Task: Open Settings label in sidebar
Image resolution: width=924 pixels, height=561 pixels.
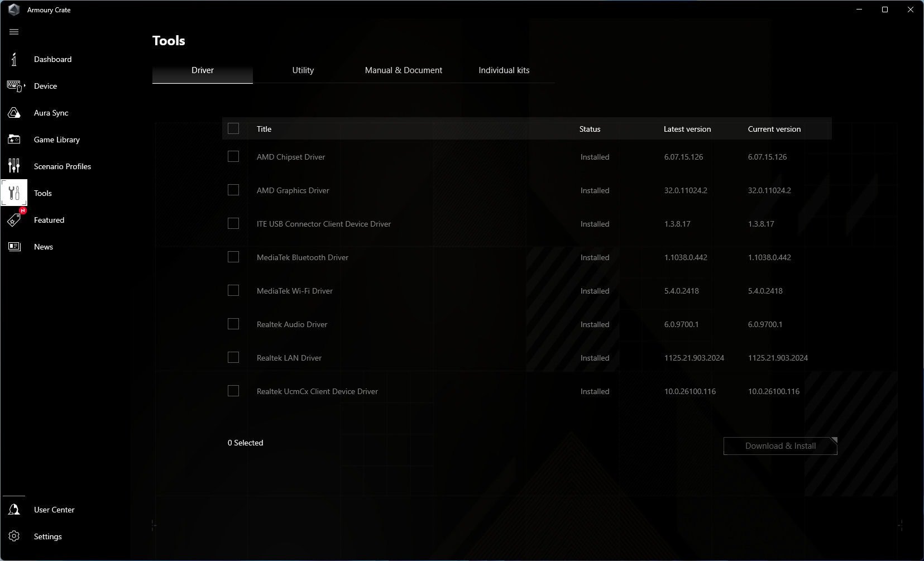Action: (x=47, y=536)
